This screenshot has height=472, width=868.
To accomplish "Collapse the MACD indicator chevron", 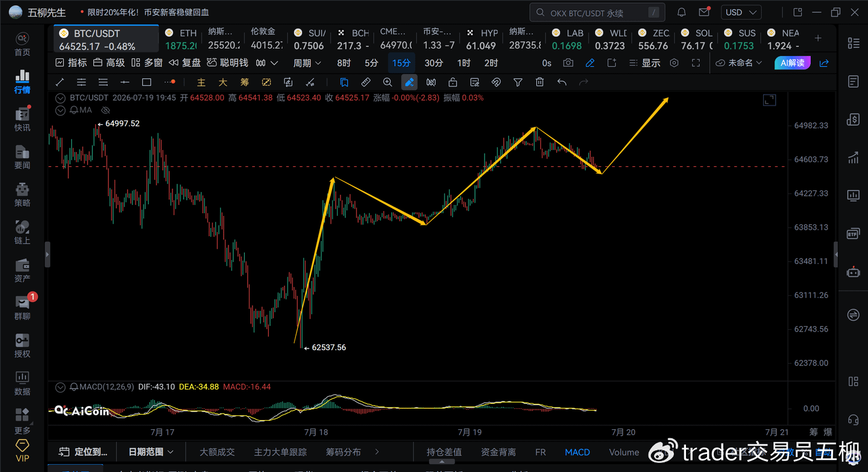I will click(60, 386).
